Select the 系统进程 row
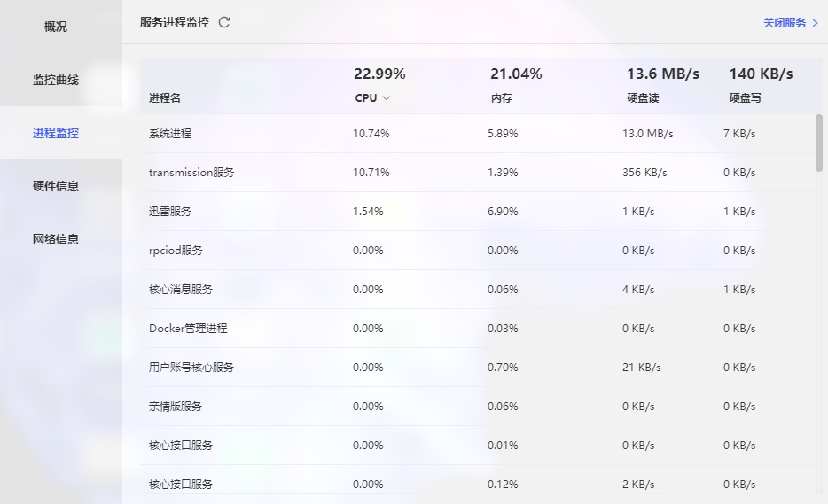Viewport: 828px width, 504px height. pyautogui.click(x=170, y=134)
